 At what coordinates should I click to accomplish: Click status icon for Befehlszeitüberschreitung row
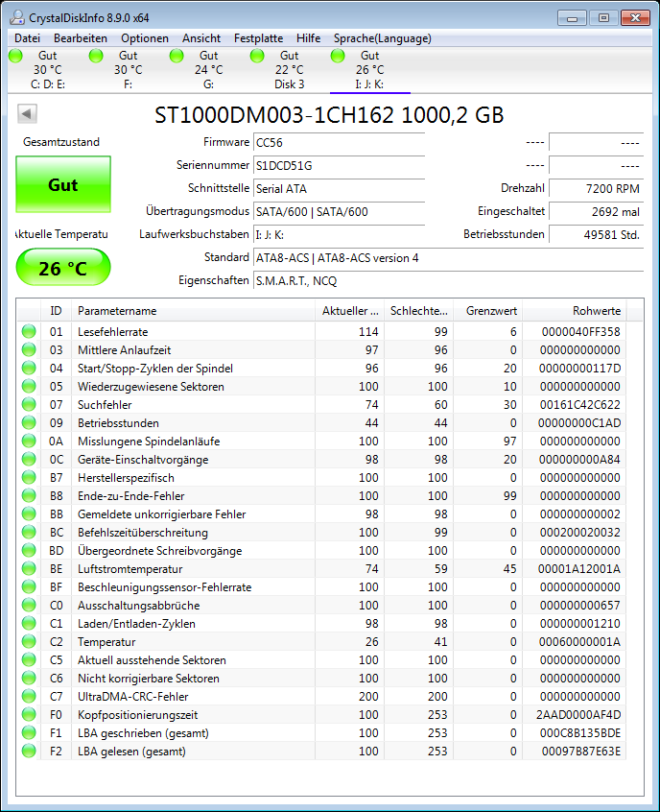(x=29, y=532)
